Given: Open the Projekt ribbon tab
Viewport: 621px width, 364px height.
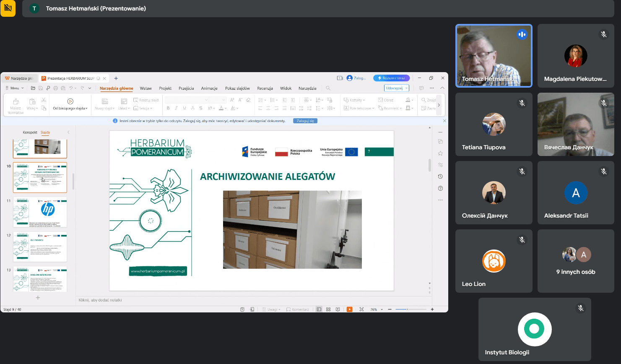Looking at the screenshot, I should tap(165, 88).
